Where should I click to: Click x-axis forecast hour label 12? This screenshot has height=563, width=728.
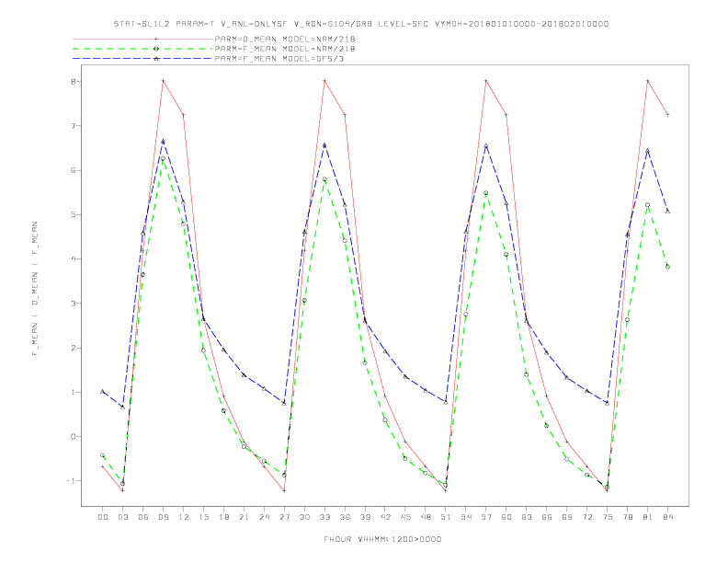[184, 517]
